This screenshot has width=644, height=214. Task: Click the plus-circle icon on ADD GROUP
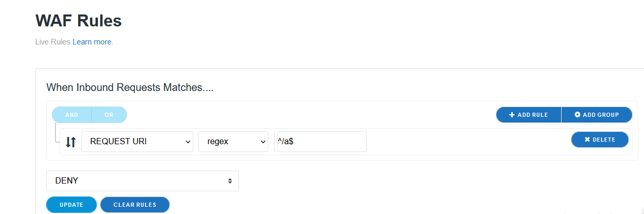pos(577,115)
